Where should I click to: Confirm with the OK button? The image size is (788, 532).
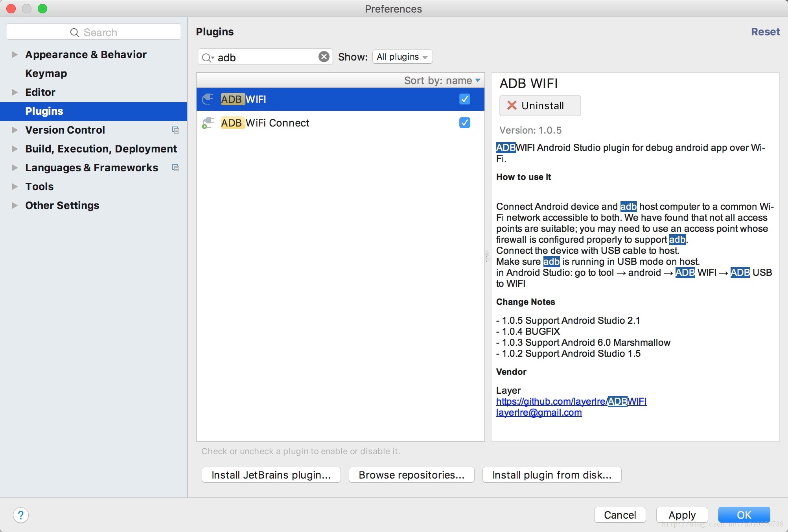click(744, 515)
